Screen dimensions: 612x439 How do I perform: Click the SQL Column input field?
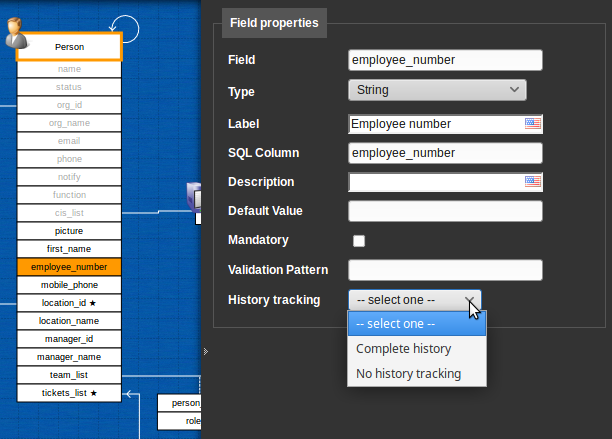tap(445, 153)
